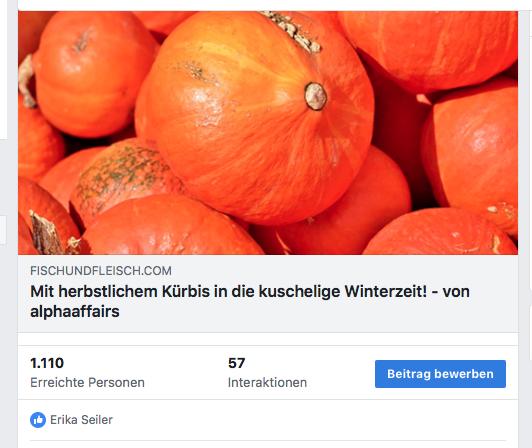Select the Interaktionen label

[x=267, y=382]
